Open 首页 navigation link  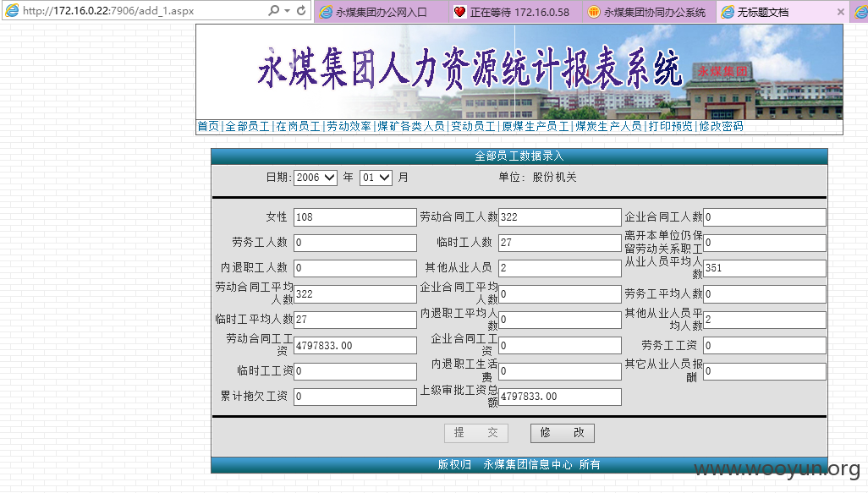point(208,126)
